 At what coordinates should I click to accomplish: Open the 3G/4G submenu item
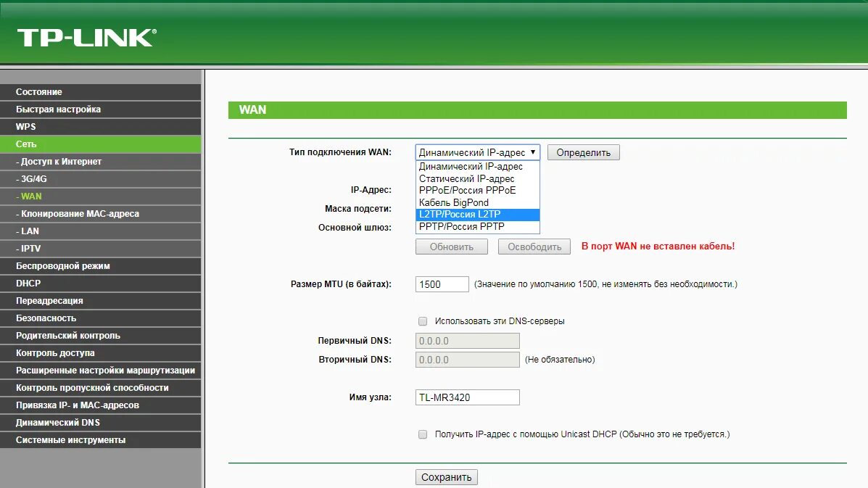(x=100, y=178)
